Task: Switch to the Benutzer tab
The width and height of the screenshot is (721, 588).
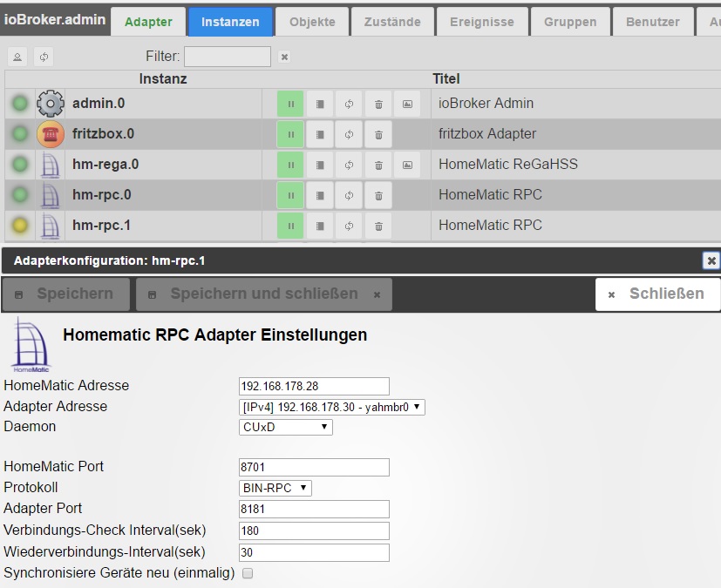Action: [x=652, y=22]
